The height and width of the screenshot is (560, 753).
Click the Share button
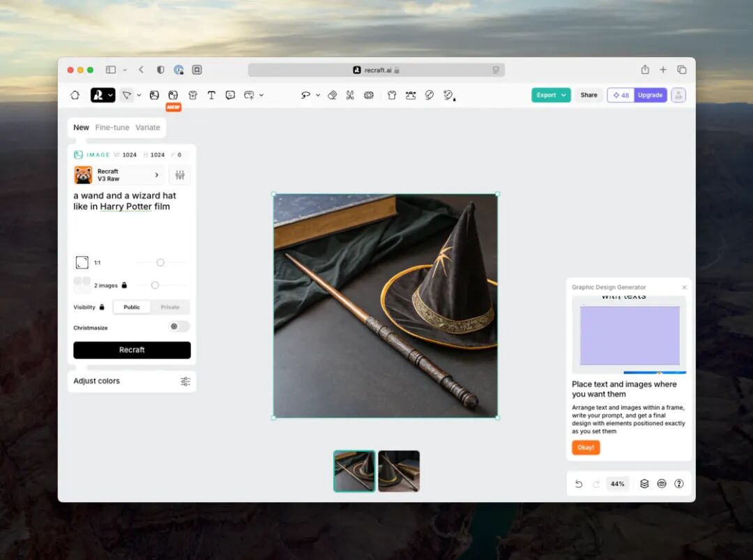pos(588,95)
